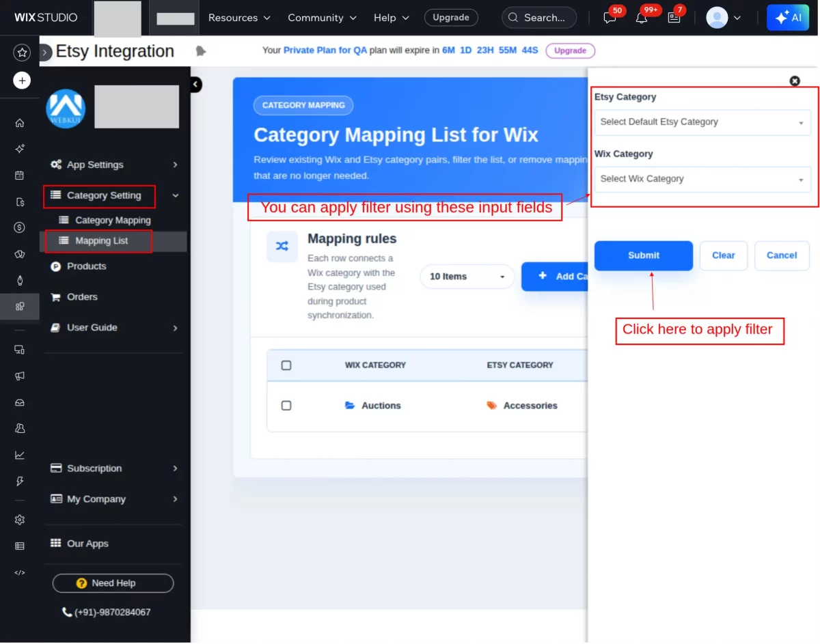Click the WIX CATEGORY column header
Screen dimensions: 820x644
pos(375,365)
